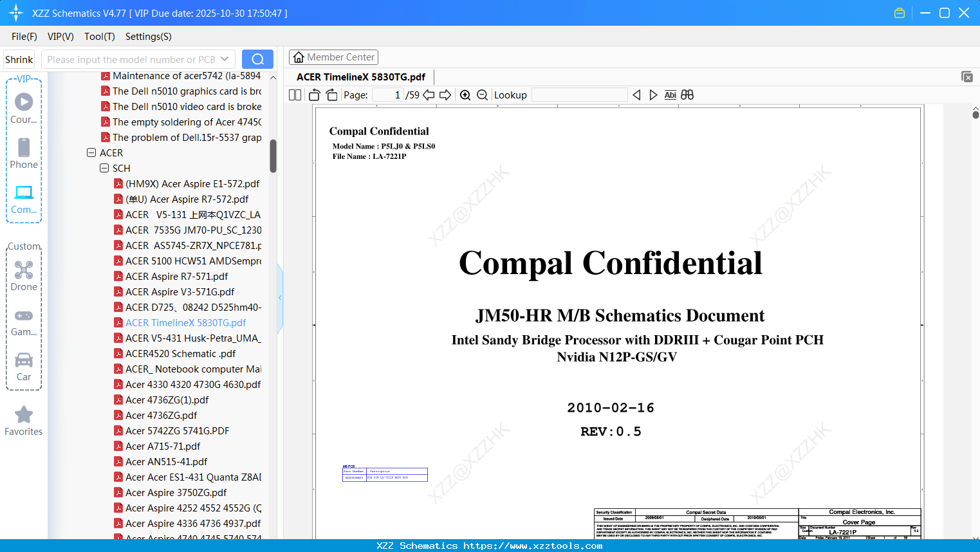This screenshot has height=552, width=980.
Task: Open Acer Aspire E1-572.pdf
Action: [192, 184]
